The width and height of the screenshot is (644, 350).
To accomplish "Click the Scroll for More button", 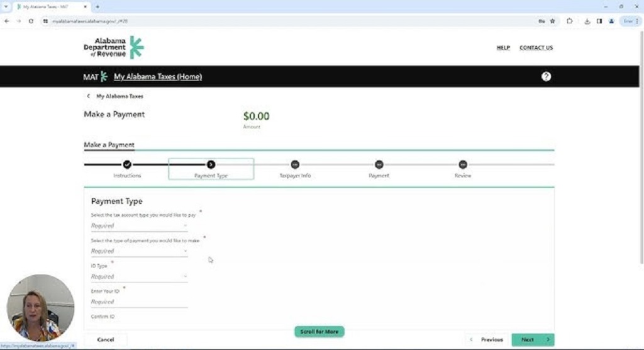I will 319,331.
